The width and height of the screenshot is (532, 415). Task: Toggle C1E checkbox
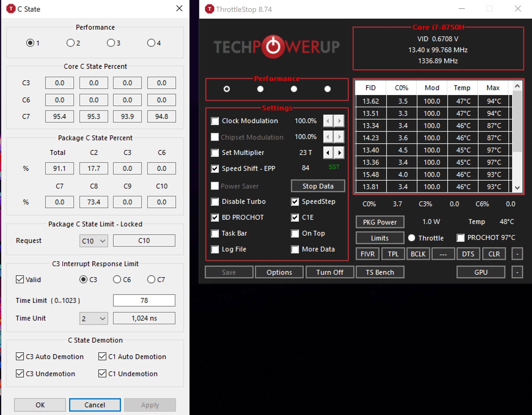click(x=295, y=218)
